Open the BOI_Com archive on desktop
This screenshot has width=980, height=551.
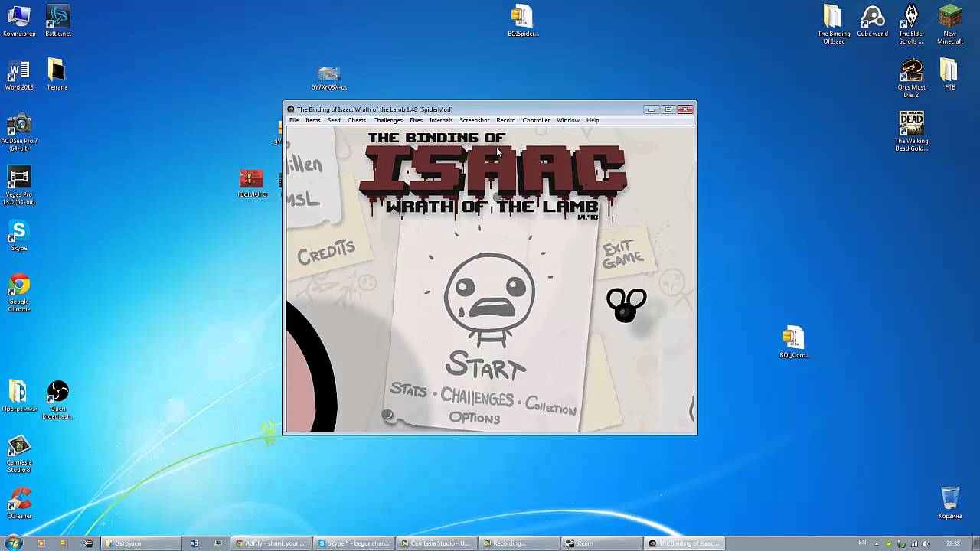tap(794, 342)
